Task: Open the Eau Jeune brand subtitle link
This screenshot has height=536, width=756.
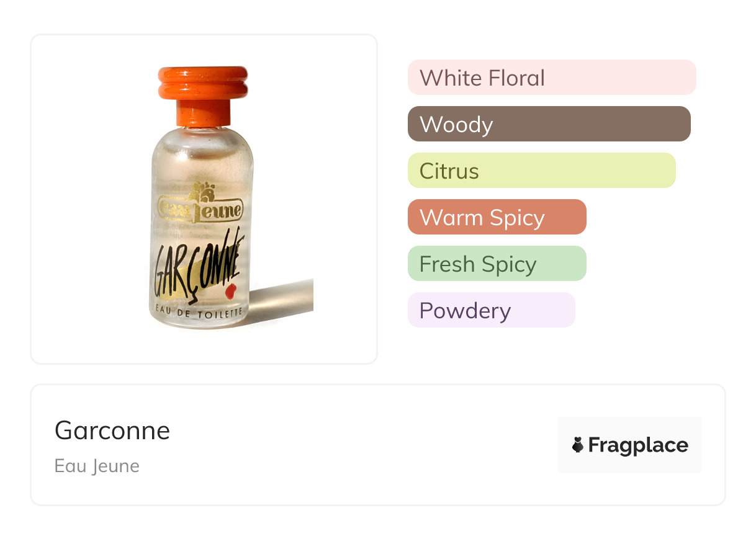Action: tap(97, 466)
